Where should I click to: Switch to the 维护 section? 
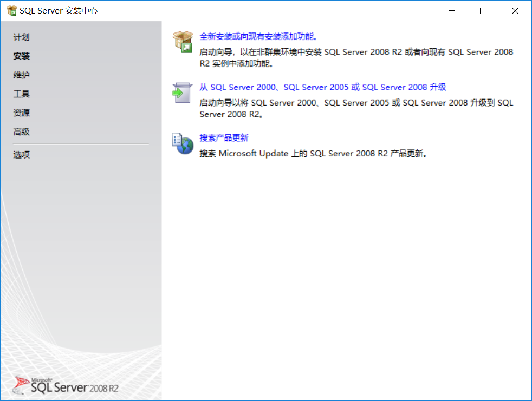(22, 75)
